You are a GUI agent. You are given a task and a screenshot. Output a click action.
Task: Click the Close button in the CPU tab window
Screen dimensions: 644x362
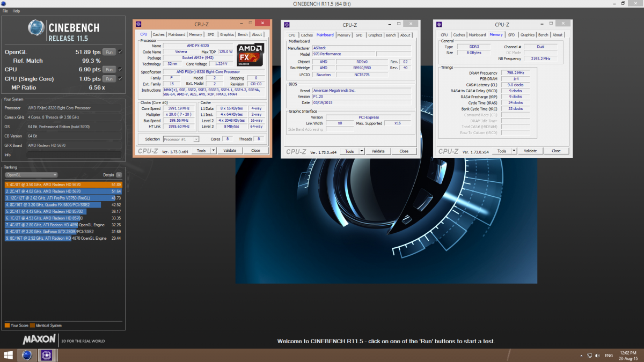click(255, 151)
